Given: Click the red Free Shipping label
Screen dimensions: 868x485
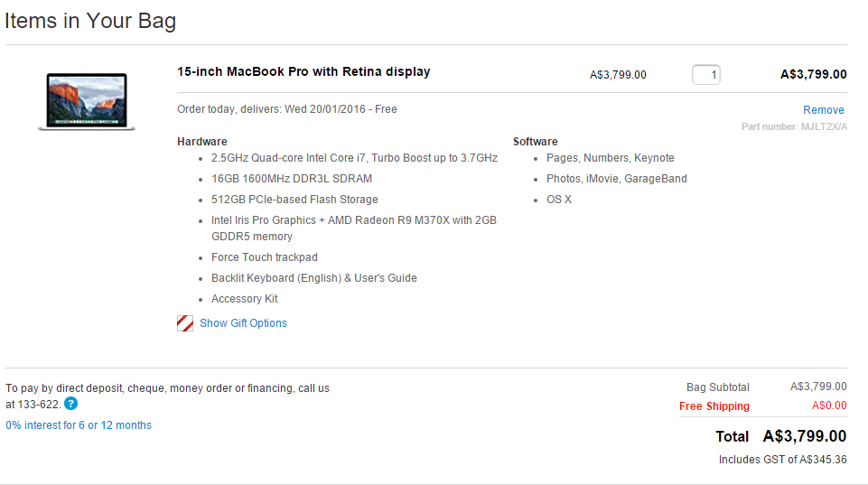Looking at the screenshot, I should point(714,406).
